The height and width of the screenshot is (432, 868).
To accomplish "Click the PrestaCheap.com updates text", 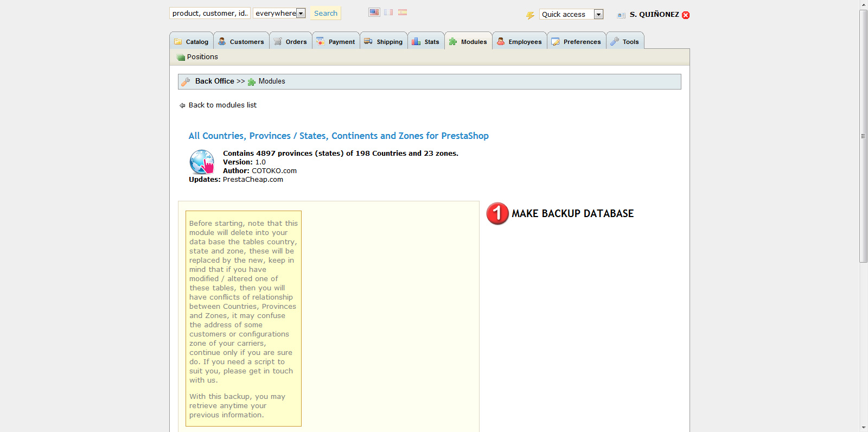I will tap(253, 180).
